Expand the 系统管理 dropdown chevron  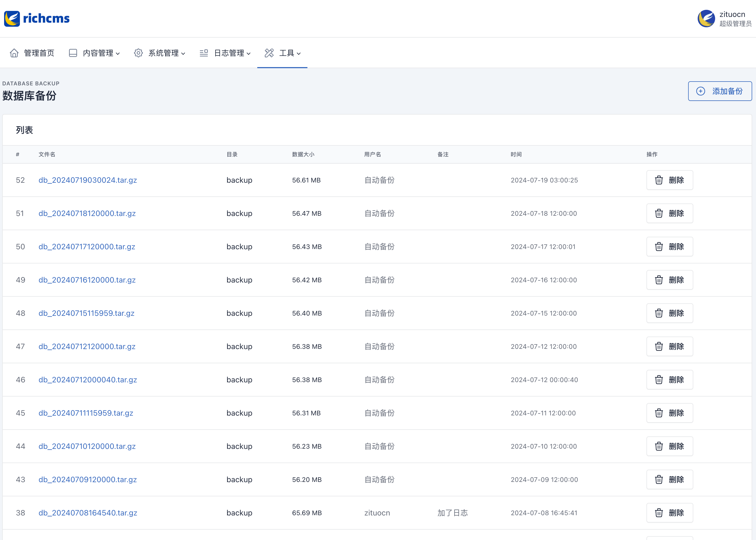pos(183,53)
